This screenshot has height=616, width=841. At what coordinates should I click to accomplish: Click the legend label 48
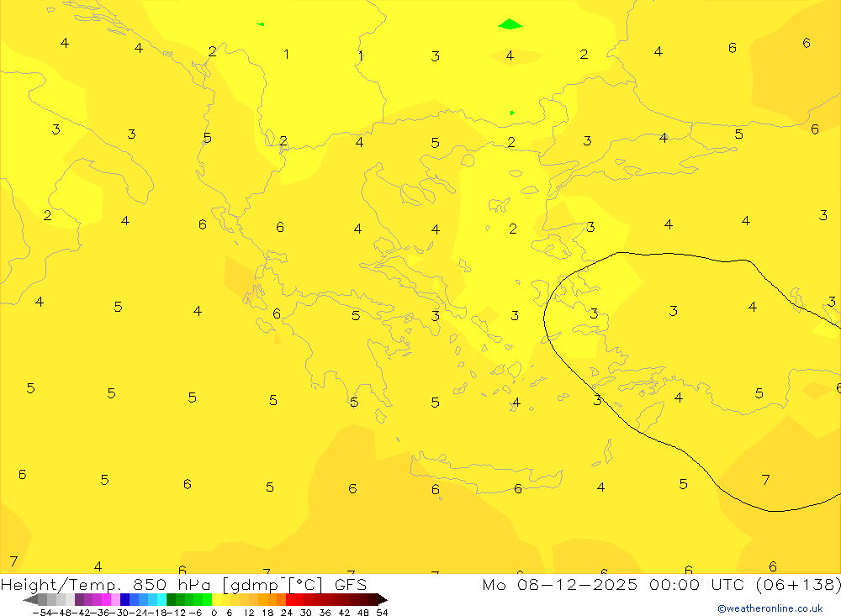(x=363, y=613)
